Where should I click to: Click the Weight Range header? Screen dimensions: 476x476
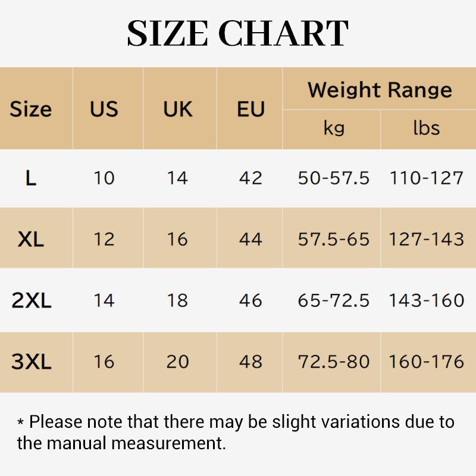click(x=380, y=90)
